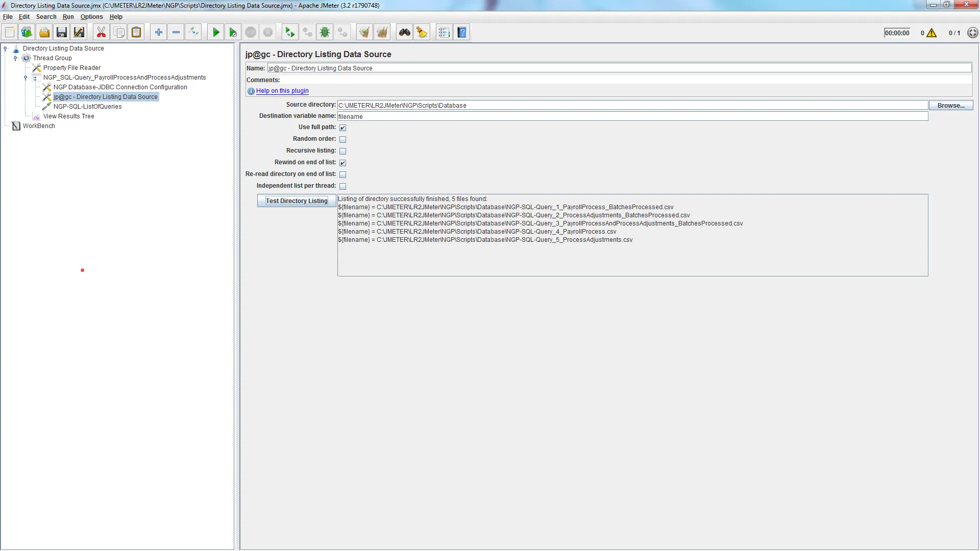
Task: Open the Help on this plugin link
Action: click(x=282, y=91)
